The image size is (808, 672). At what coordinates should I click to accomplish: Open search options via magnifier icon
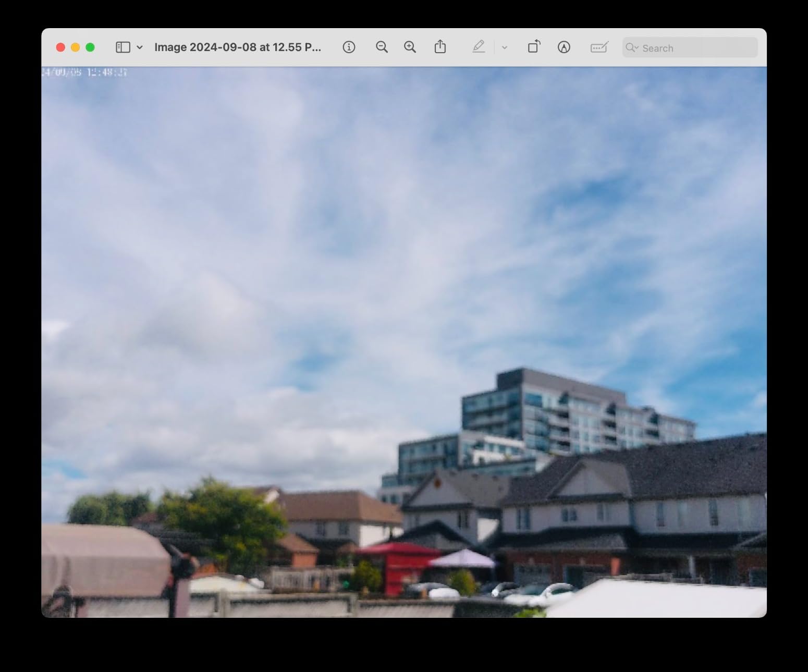pos(632,48)
